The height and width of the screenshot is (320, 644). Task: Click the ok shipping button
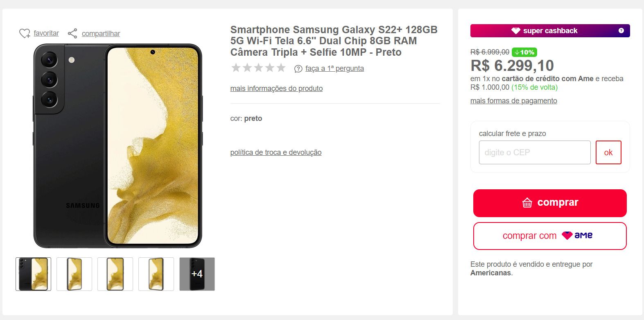(x=608, y=152)
